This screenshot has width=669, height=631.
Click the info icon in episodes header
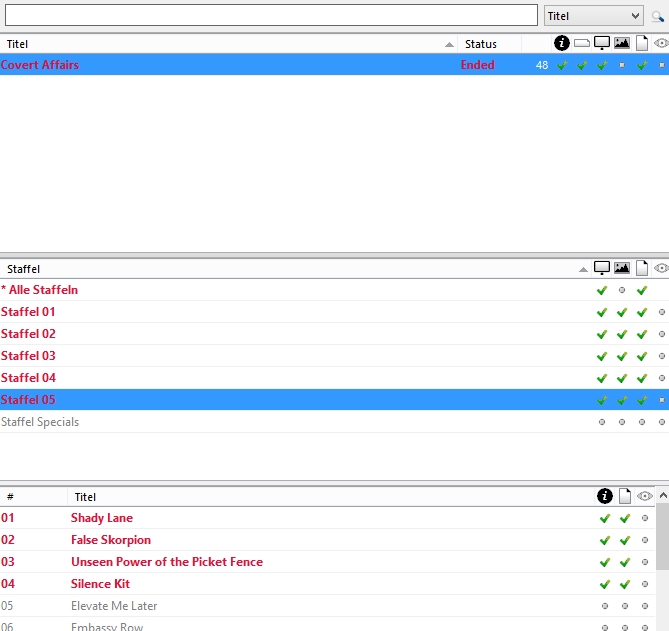[x=605, y=496]
